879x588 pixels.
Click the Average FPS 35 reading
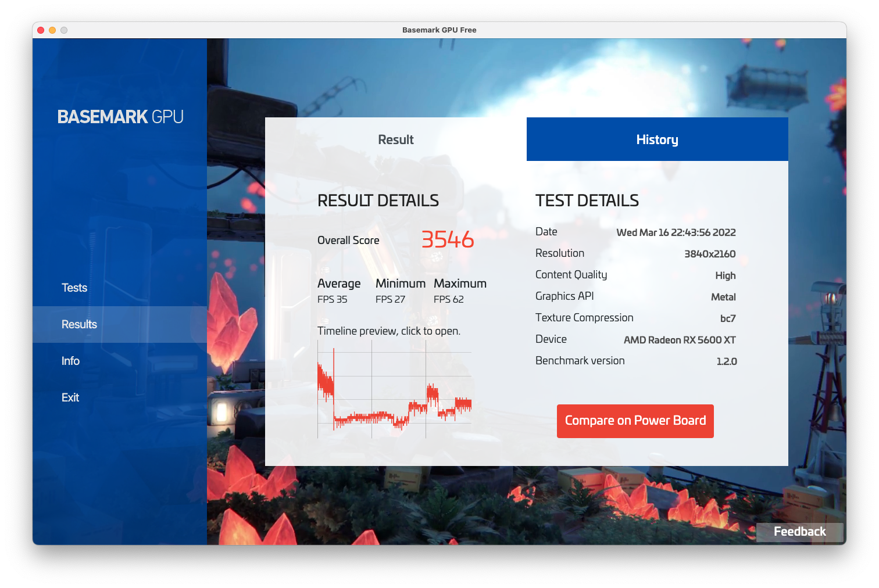(x=333, y=299)
